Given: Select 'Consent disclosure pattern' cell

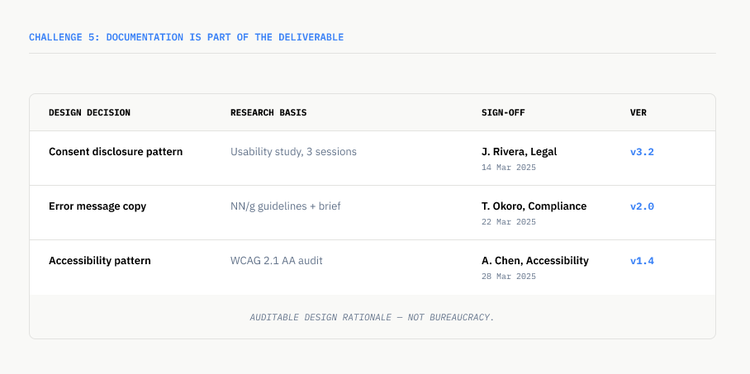Looking at the screenshot, I should pyautogui.click(x=116, y=152).
